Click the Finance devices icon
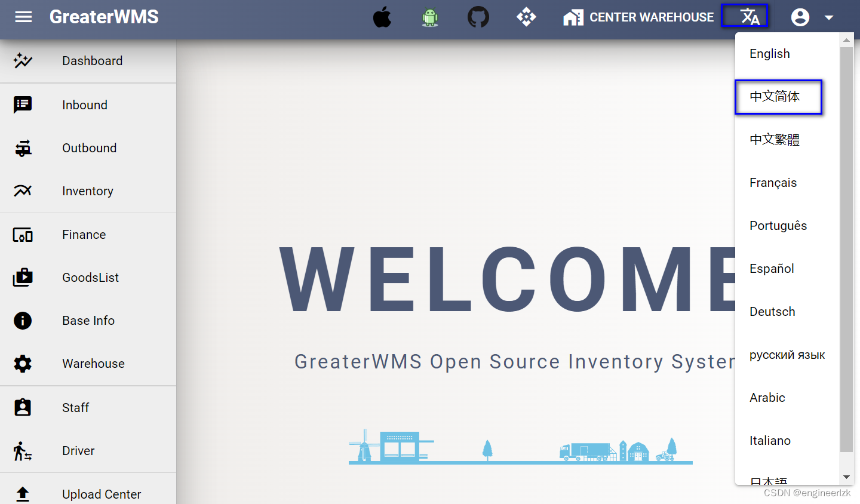860x504 pixels. pos(23,235)
